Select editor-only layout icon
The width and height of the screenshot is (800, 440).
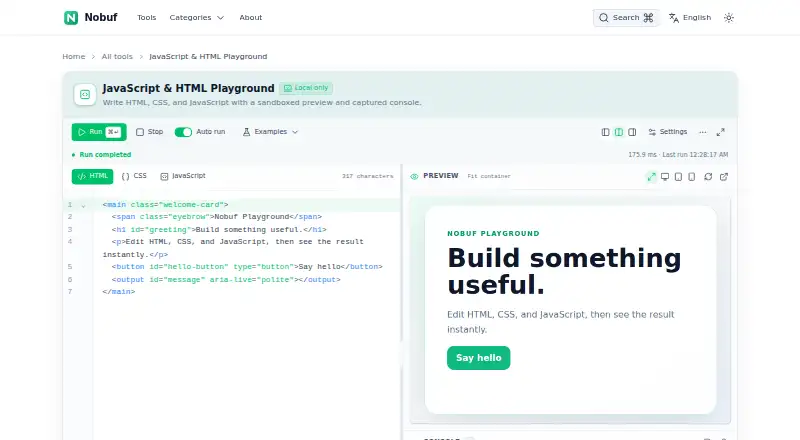(605, 132)
